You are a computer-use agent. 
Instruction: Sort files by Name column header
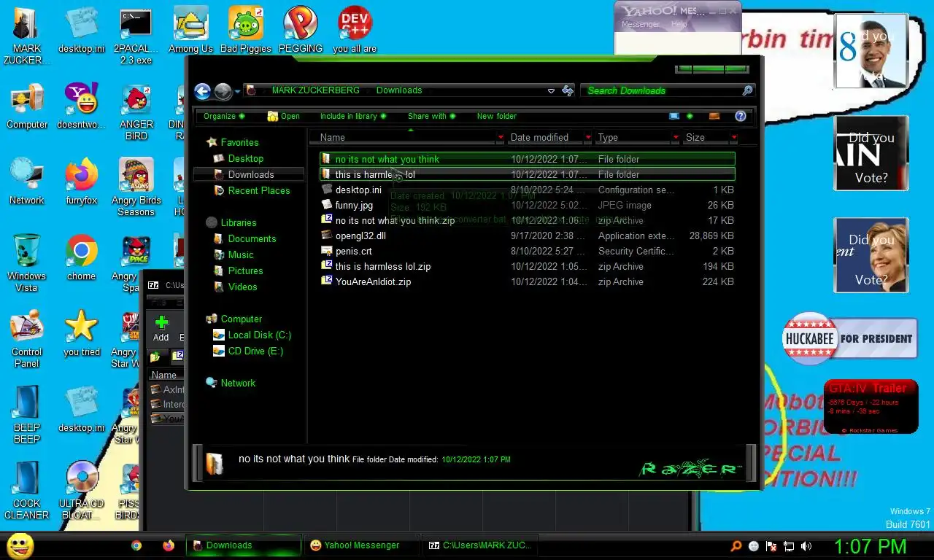point(407,137)
